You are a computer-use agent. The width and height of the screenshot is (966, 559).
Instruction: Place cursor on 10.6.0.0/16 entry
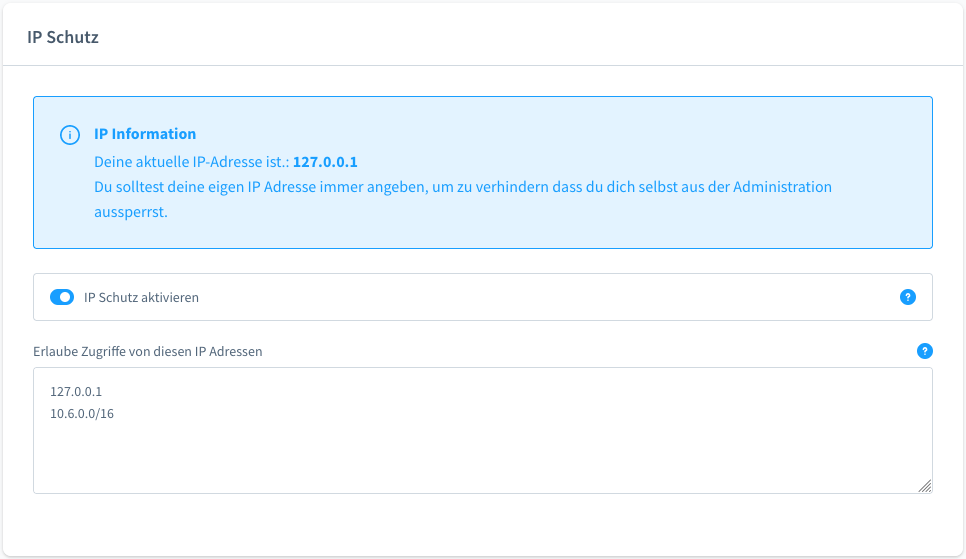(x=82, y=414)
